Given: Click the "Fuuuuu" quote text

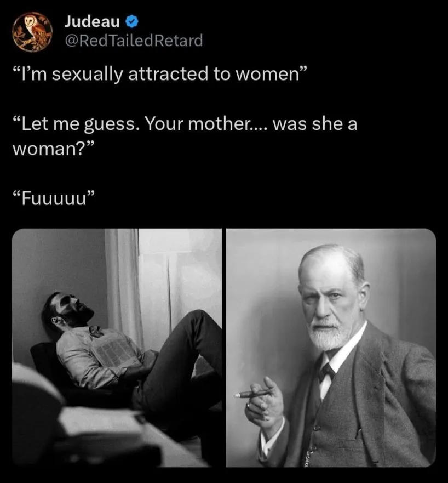Looking at the screenshot, I should tap(53, 198).
